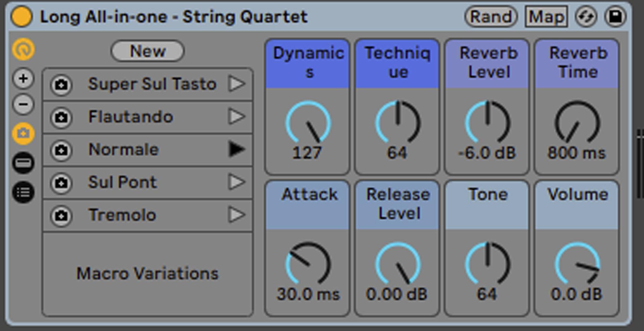Overwrite the Tremolo variation snapshot
Image resolution: width=644 pixels, height=331 pixels.
pyautogui.click(x=61, y=215)
